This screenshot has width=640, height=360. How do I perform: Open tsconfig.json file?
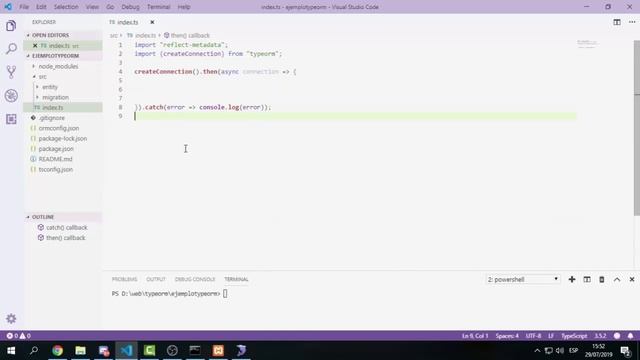(x=56, y=169)
